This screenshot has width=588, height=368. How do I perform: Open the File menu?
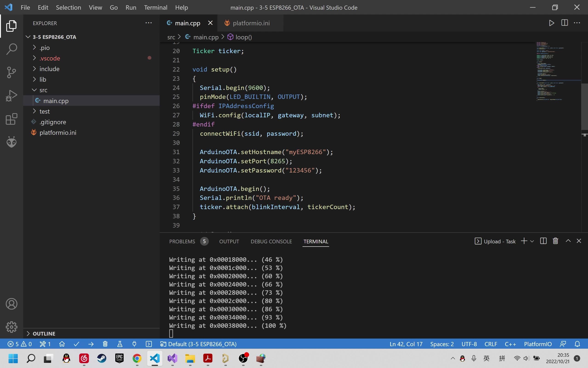coord(25,7)
